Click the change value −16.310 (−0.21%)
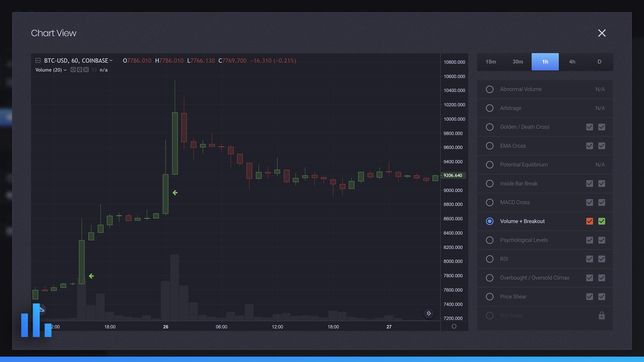 click(x=273, y=61)
